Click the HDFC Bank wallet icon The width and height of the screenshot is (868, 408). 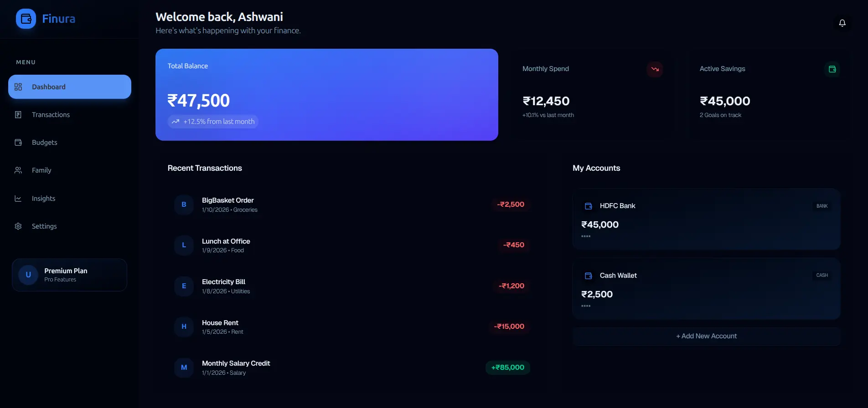tap(589, 206)
